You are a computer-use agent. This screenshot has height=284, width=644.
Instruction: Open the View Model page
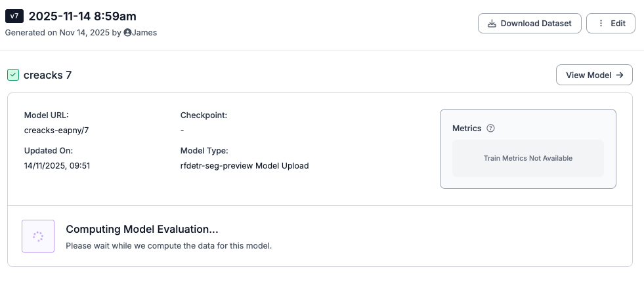(594, 75)
